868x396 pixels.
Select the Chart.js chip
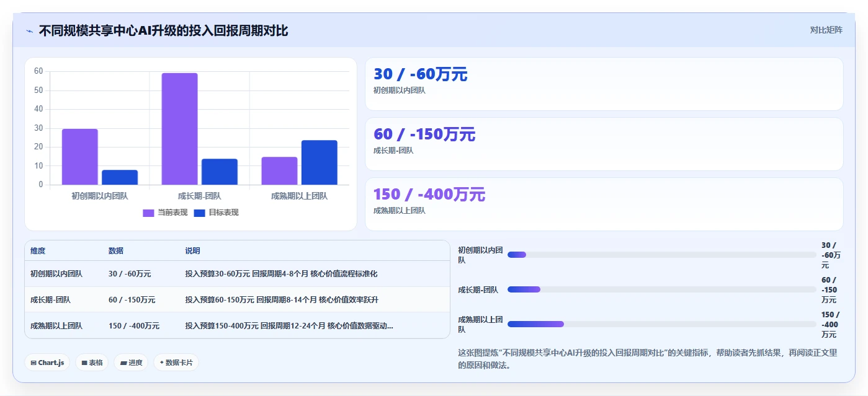[x=47, y=363]
